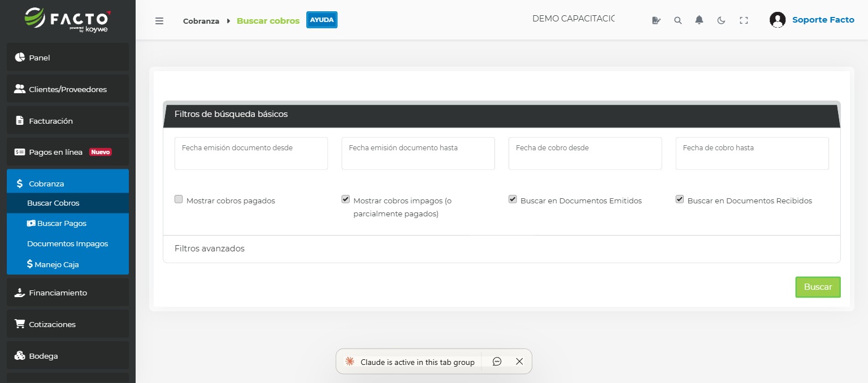Screen dimensions: 868x383
Task: Open the search magnifier in the top bar
Action: coord(678,20)
